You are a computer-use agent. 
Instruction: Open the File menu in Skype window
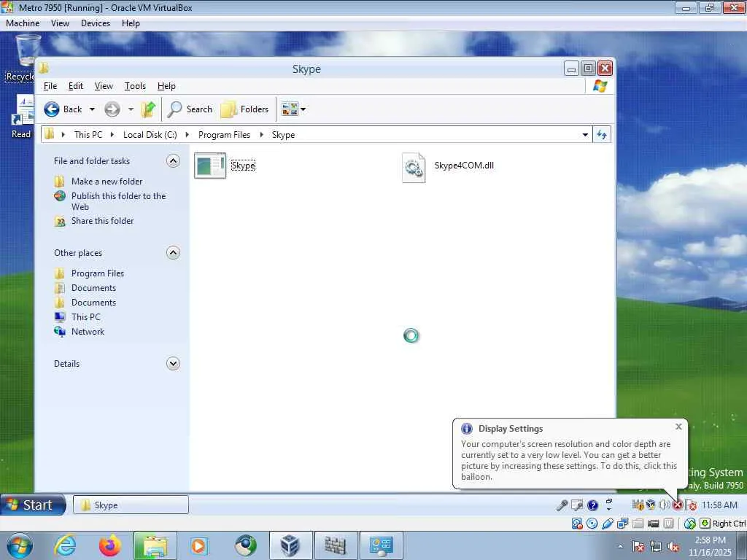50,86
